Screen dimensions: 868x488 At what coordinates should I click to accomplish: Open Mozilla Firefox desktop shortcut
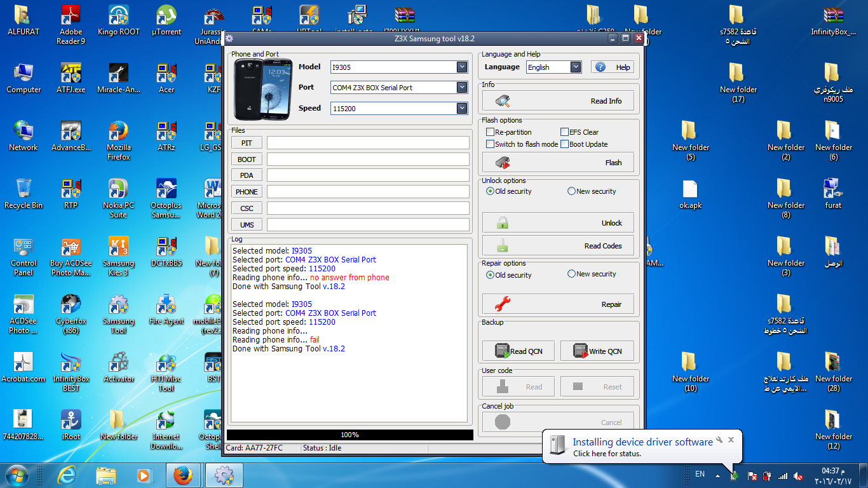pos(118,140)
